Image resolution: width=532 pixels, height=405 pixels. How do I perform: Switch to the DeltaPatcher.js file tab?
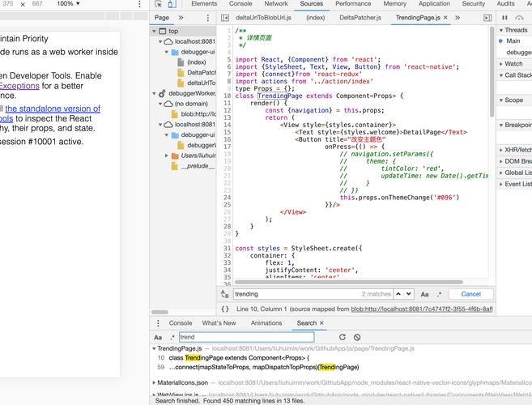(360, 18)
